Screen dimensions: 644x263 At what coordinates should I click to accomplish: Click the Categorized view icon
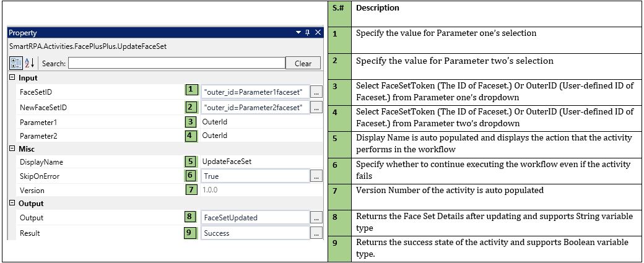pyautogui.click(x=16, y=63)
